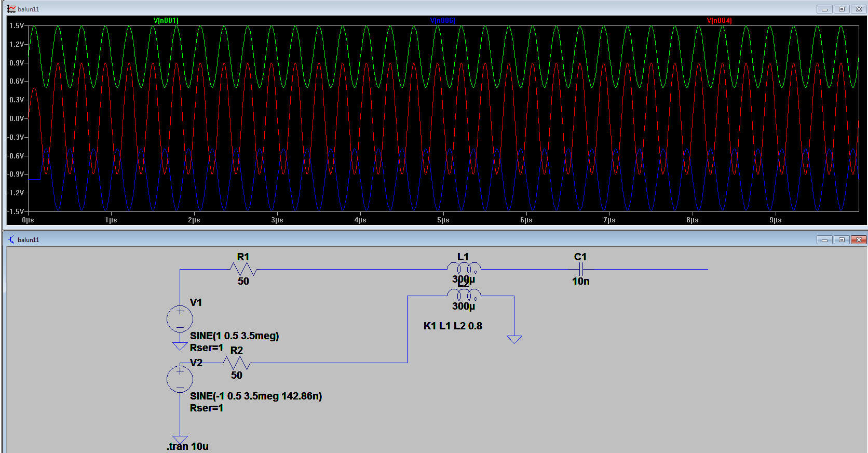Screen dimensions: 868x453
Task: Click the -1.5V vertical axis label
Action: (16, 211)
